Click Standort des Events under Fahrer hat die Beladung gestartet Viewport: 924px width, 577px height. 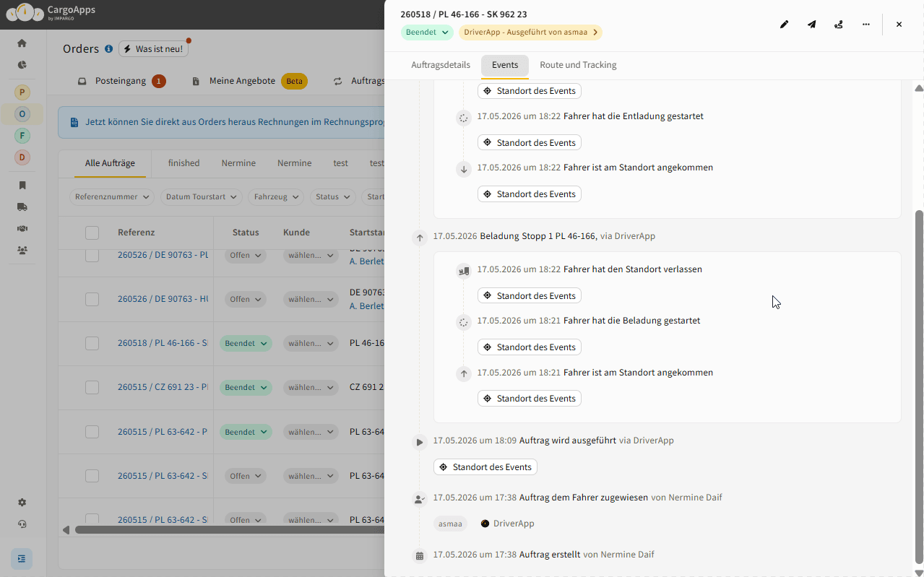[530, 347]
